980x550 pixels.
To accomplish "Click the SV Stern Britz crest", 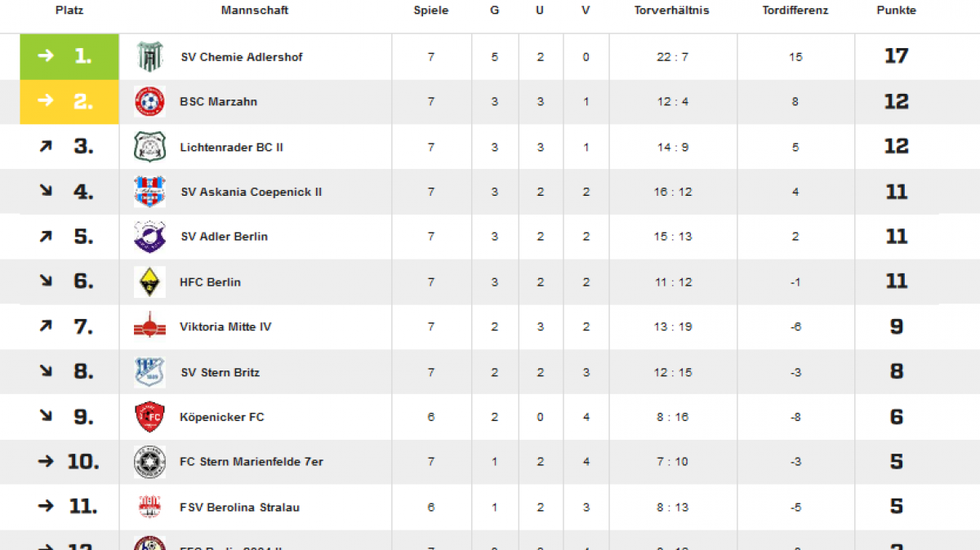I will (x=149, y=372).
